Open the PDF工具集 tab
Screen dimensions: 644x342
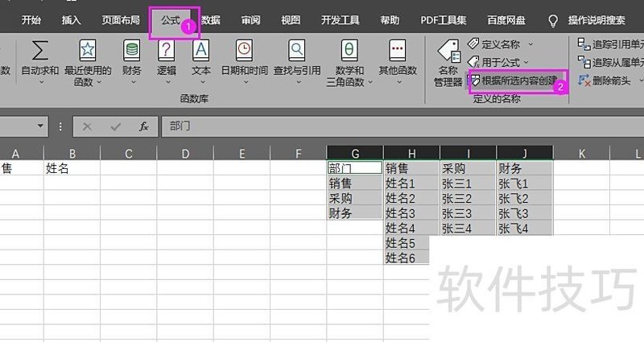(444, 20)
